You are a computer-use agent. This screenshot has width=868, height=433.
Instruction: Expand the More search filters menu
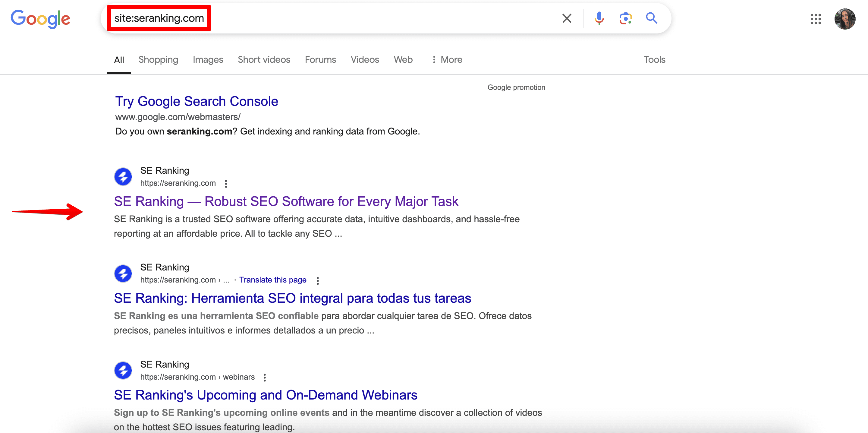click(x=447, y=60)
